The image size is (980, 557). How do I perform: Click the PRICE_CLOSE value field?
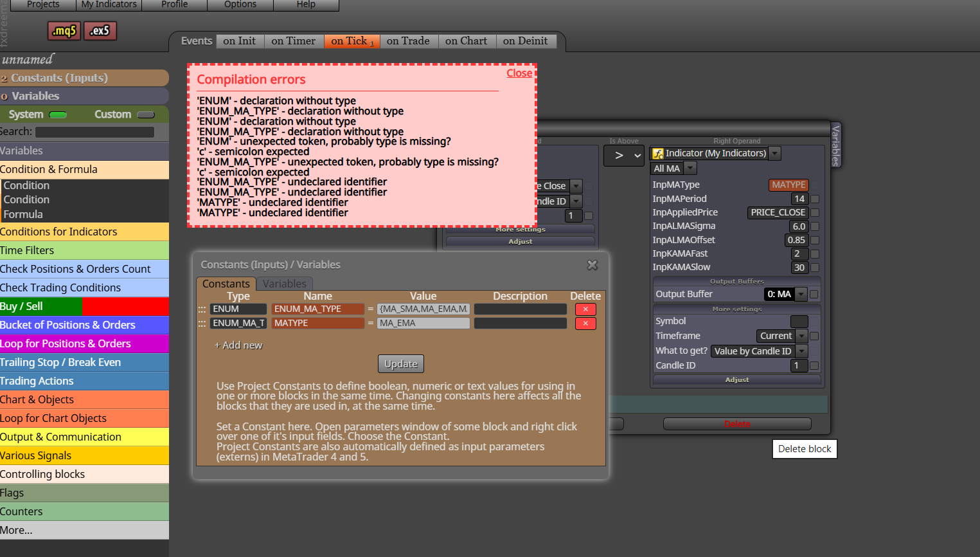[x=778, y=213]
